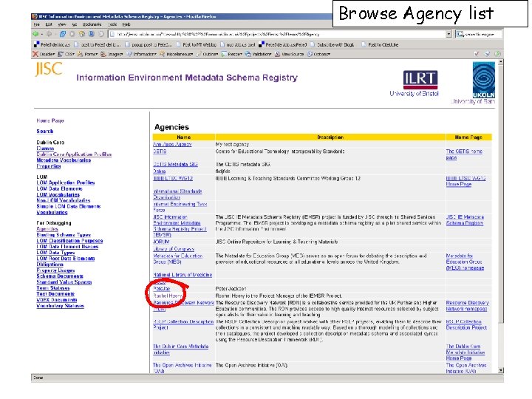This screenshot has width=532, height=399.
Task: Open the Images dropdown in developer toolbar
Action: pyautogui.click(x=112, y=54)
